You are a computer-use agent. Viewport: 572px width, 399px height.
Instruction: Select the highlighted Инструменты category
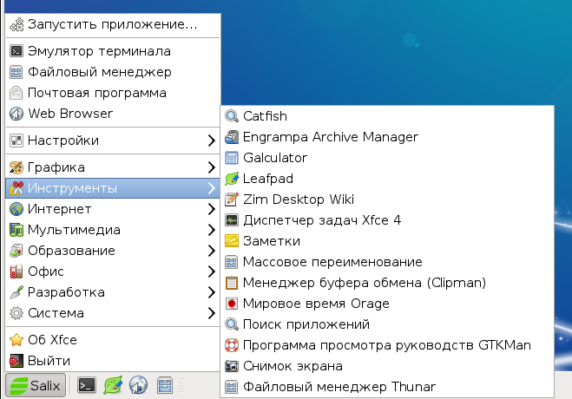pyautogui.click(x=112, y=189)
